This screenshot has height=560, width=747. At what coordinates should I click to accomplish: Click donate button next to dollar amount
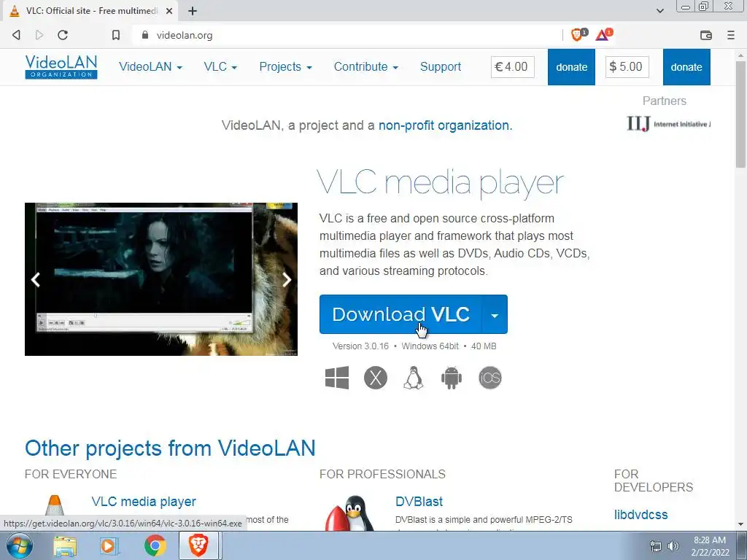[x=686, y=67]
